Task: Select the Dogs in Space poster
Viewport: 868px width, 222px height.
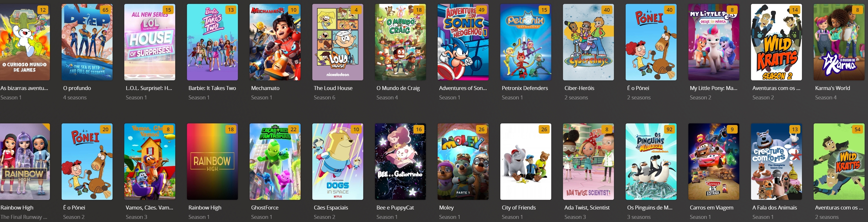Action: tap(338, 162)
